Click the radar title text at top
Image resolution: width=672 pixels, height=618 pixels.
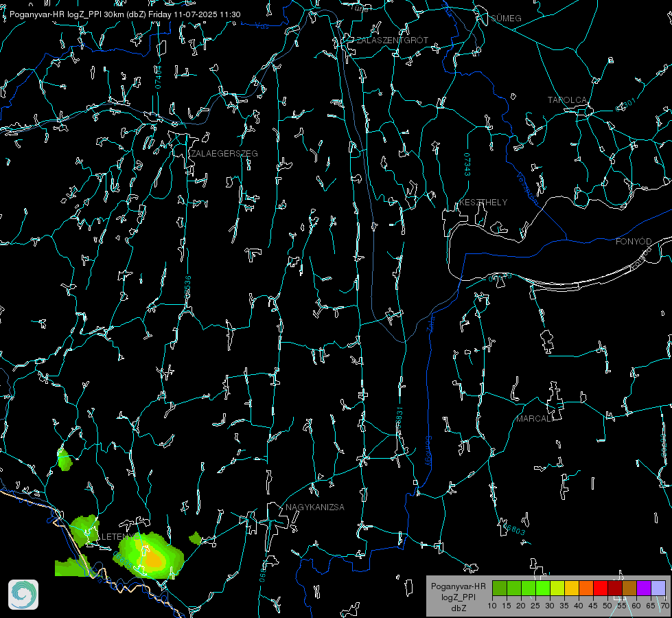click(125, 14)
